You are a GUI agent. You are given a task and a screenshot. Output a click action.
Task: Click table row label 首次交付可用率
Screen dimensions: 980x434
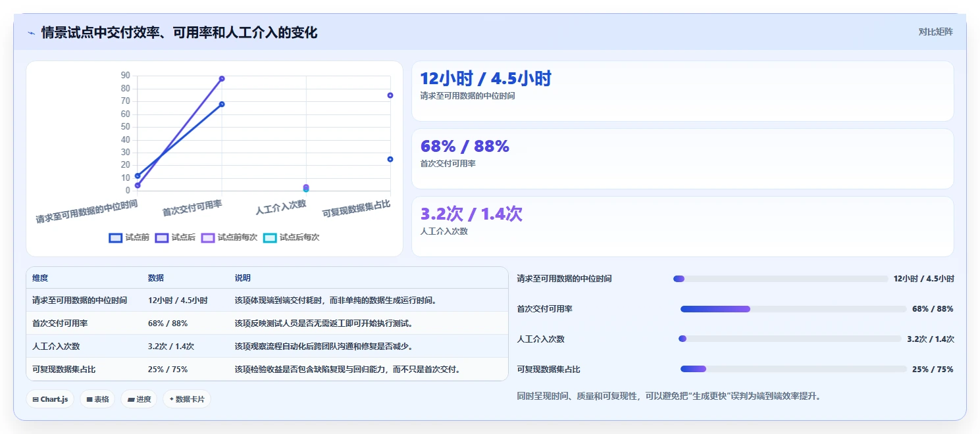coord(60,323)
